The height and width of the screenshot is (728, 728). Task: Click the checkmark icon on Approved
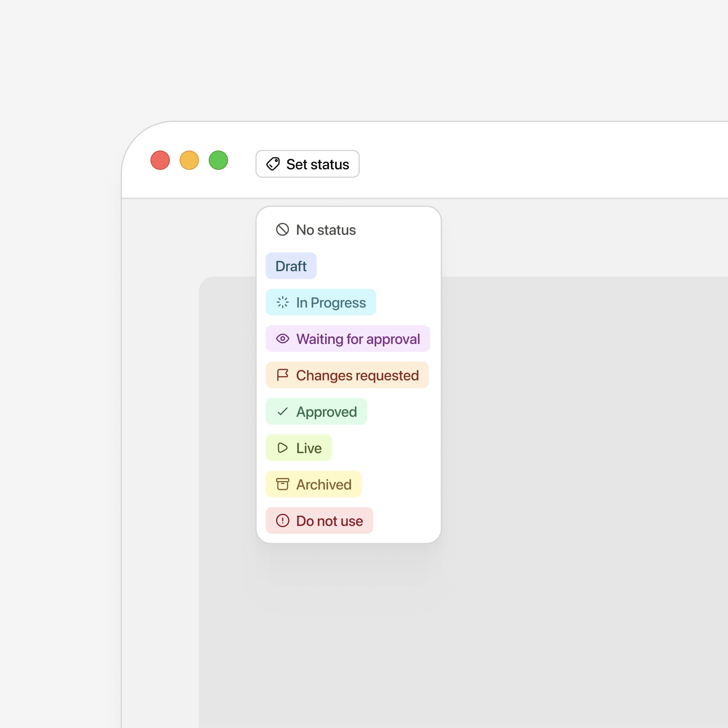coord(282,411)
